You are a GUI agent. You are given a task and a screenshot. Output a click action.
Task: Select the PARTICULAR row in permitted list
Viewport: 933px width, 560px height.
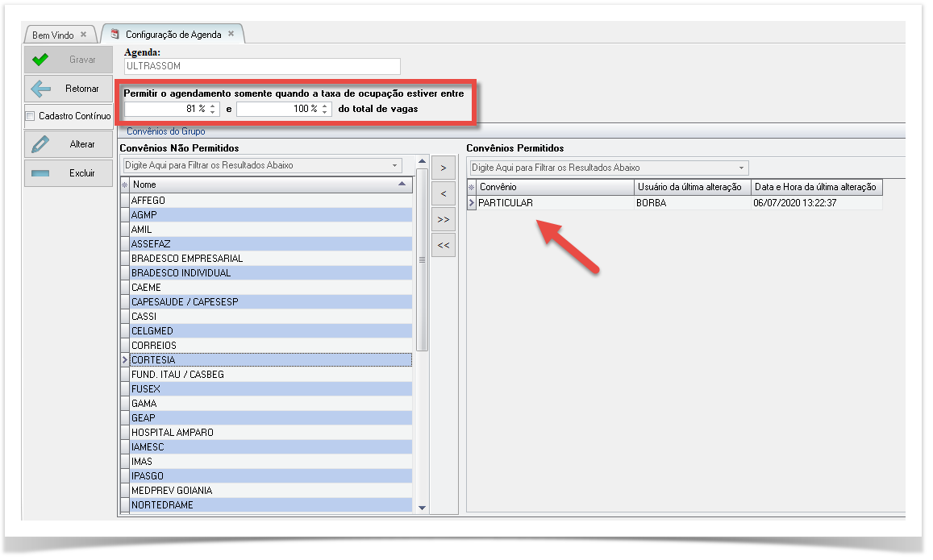[506, 203]
